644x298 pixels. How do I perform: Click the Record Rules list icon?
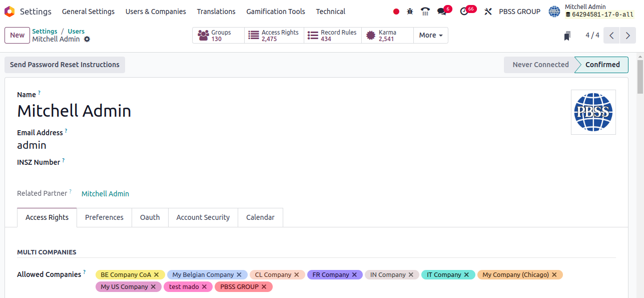click(x=313, y=35)
